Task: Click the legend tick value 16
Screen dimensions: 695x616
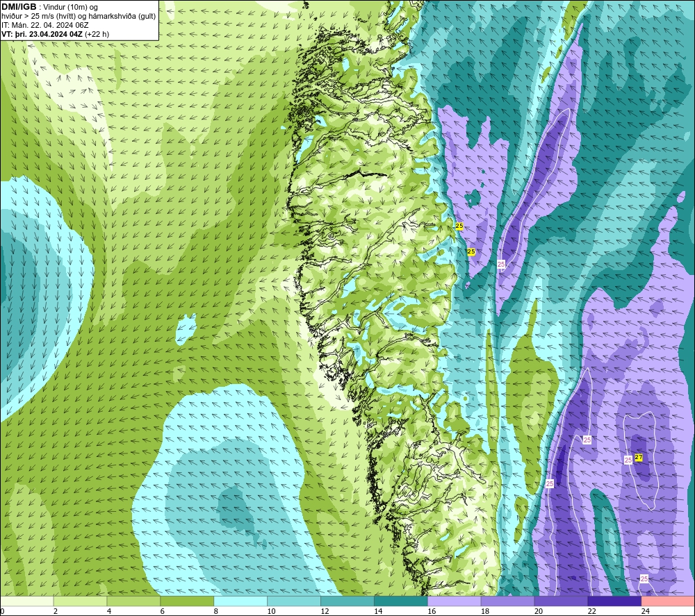Action: (x=432, y=611)
